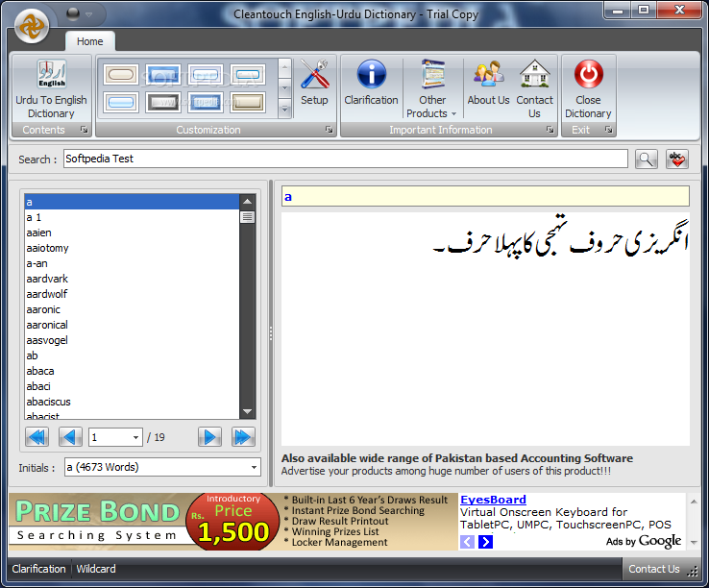Click ad panel scroll up arrow

point(694,502)
